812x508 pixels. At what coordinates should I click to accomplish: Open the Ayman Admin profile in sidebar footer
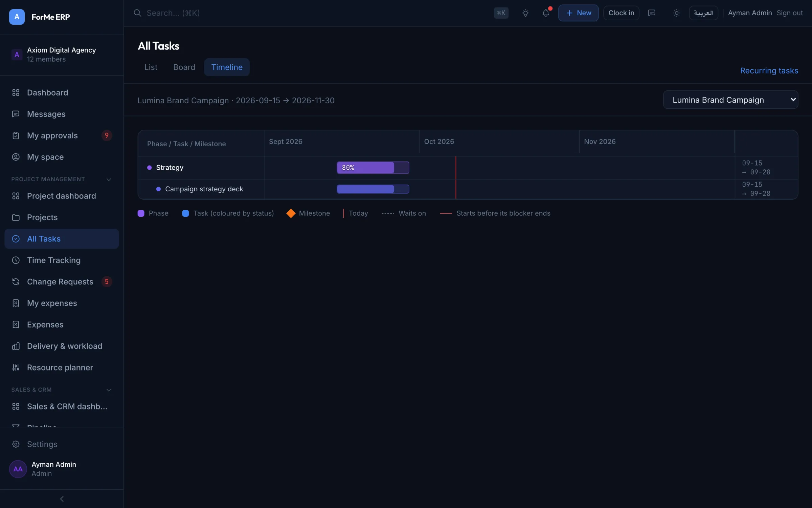(62, 469)
